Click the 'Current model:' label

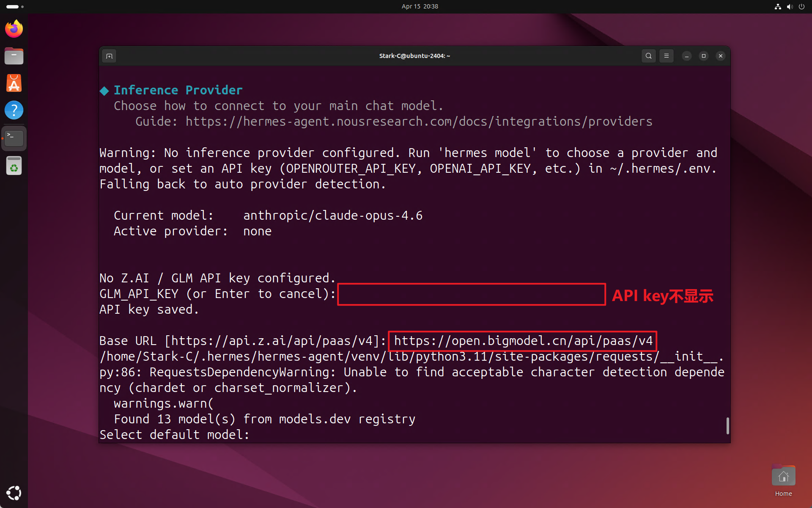[164, 215]
